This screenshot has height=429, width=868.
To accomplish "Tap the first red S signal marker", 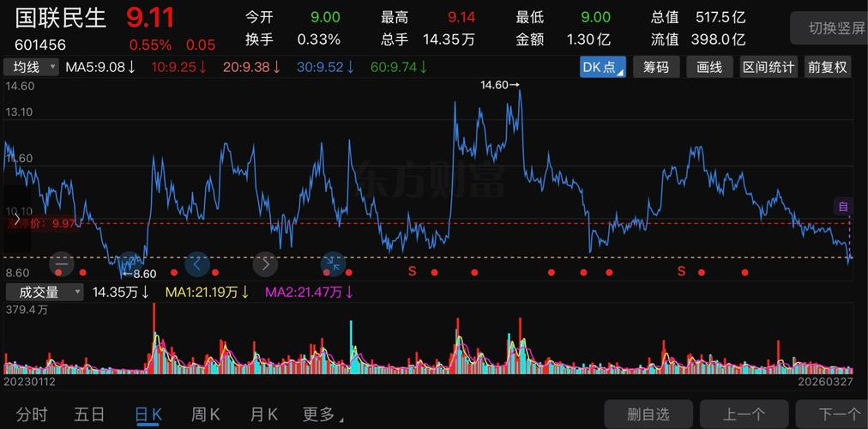I will (x=412, y=271).
